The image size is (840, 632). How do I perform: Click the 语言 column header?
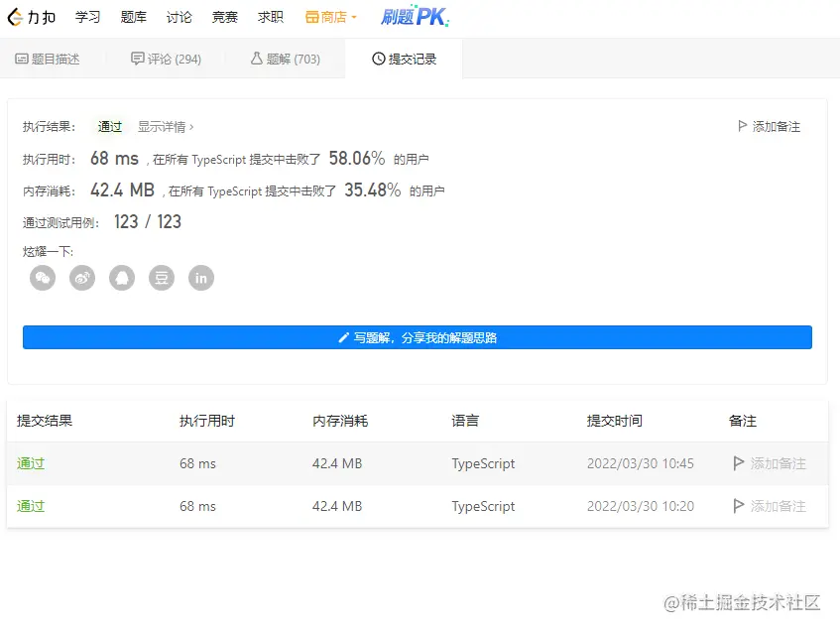coord(465,421)
